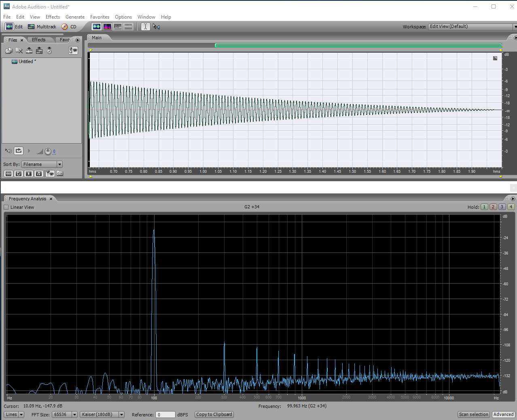Open the Kaiser (180dB) window dropdown

click(102, 414)
